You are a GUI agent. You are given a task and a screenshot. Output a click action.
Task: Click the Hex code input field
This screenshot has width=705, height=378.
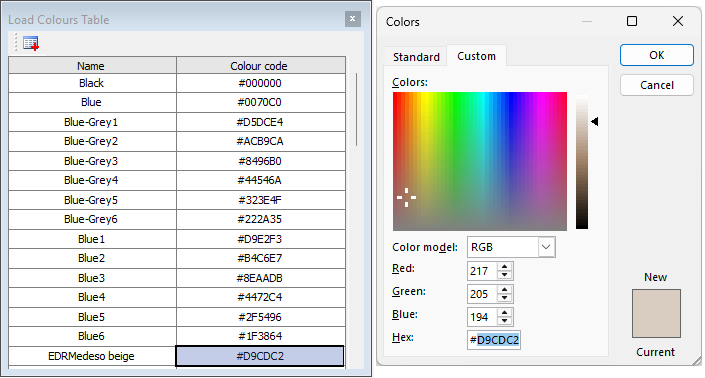pyautogui.click(x=494, y=340)
